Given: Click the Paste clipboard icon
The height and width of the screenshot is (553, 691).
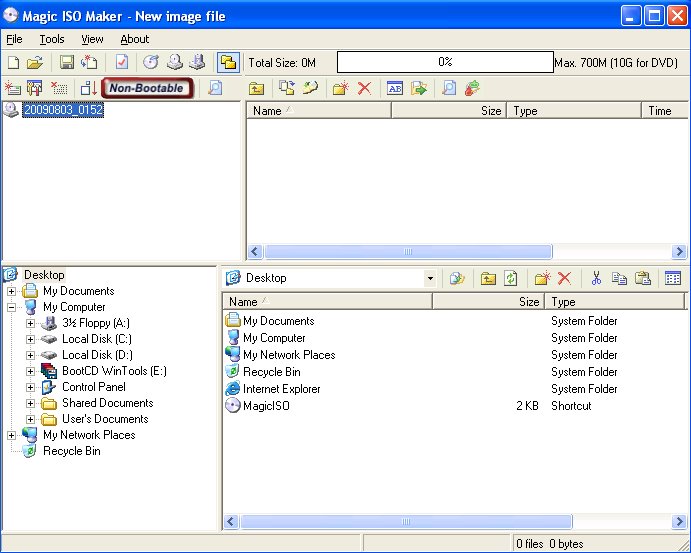Looking at the screenshot, I should point(643,278).
